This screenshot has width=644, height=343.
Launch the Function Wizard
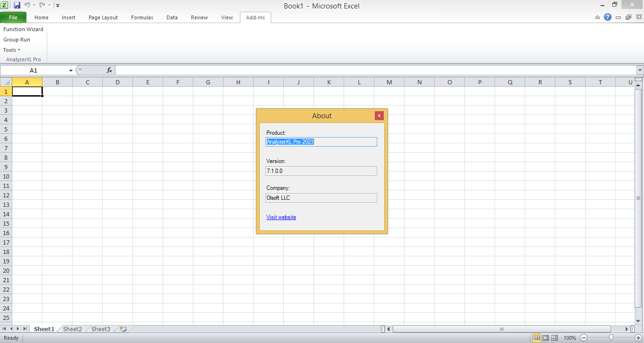point(24,29)
